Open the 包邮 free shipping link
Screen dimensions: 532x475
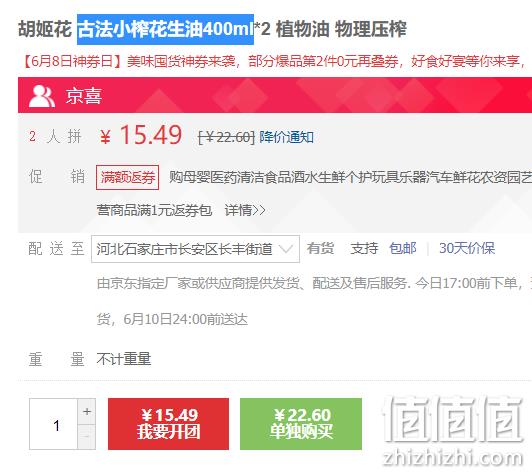tap(403, 248)
